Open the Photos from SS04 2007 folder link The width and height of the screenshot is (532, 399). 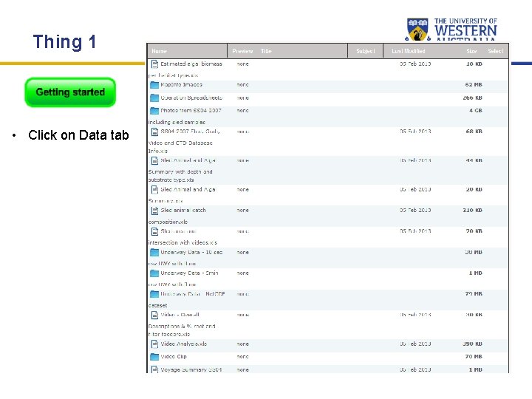[191, 111]
